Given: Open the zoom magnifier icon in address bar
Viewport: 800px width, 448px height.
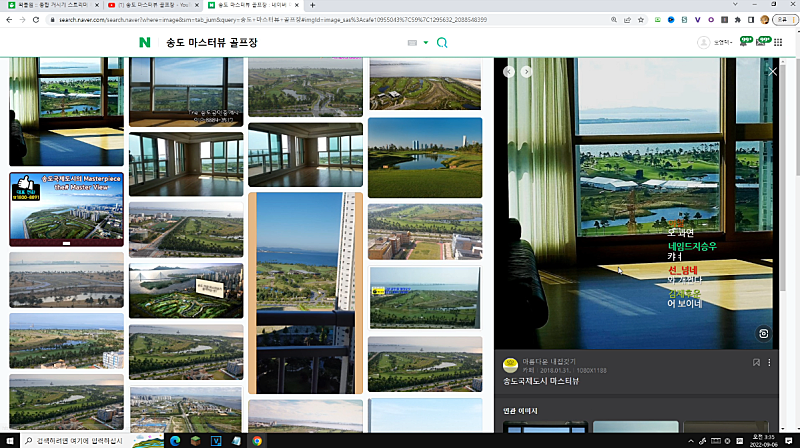Looking at the screenshot, I should [614, 19].
